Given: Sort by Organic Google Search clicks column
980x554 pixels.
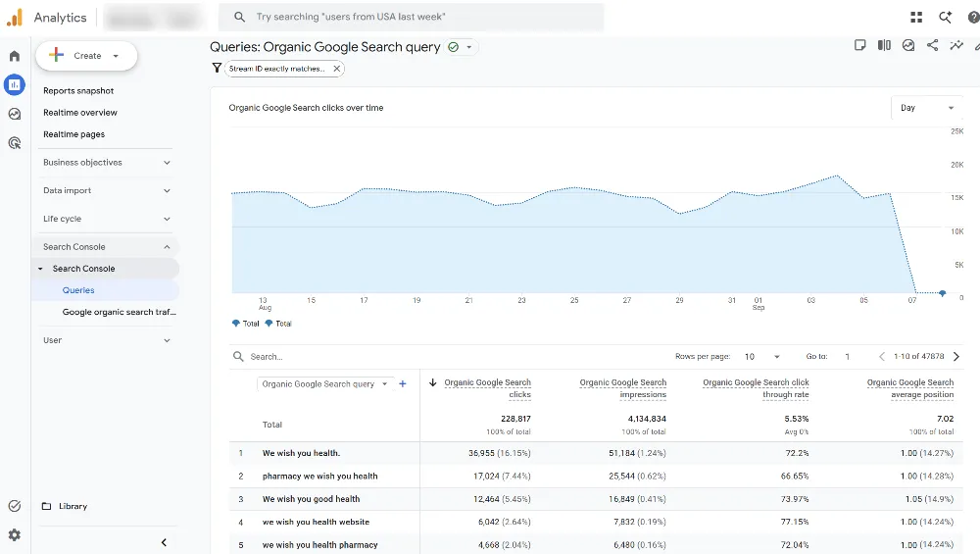Looking at the screenshot, I should point(487,388).
